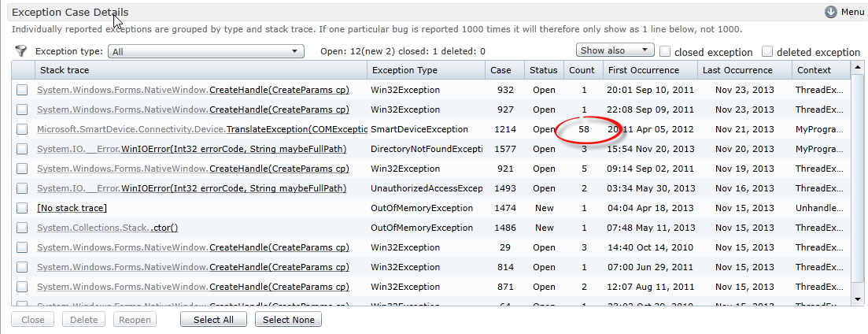This screenshot has height=334, width=868.
Task: Check the row for case 1577
Action: click(x=22, y=149)
